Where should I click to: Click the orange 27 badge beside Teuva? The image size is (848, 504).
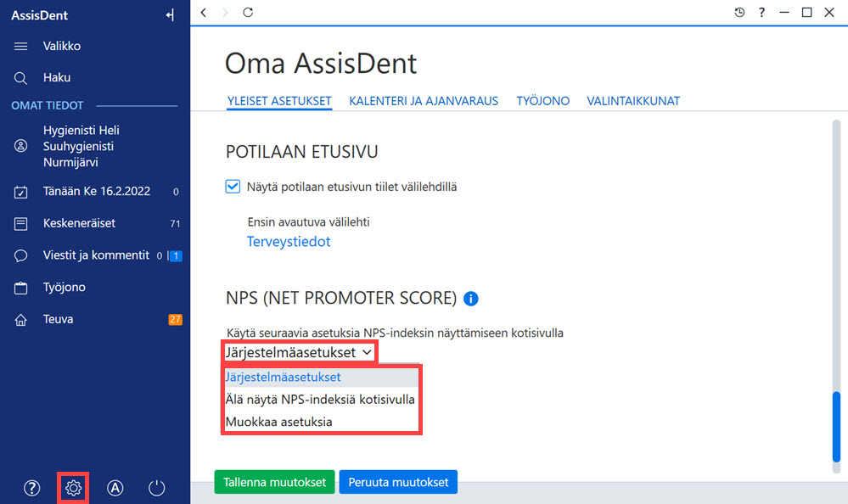click(x=175, y=320)
